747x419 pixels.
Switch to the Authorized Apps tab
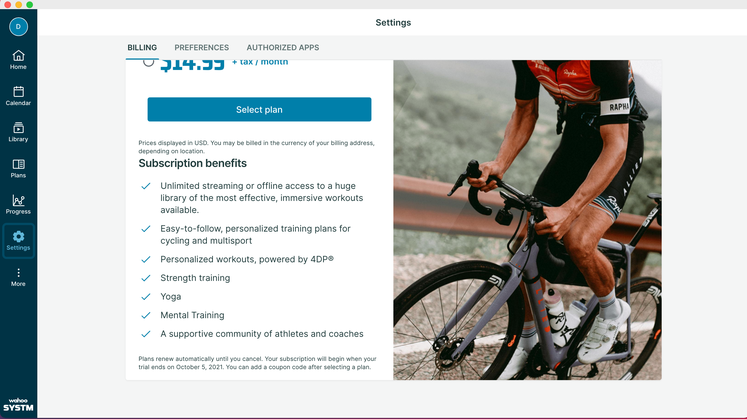(283, 48)
